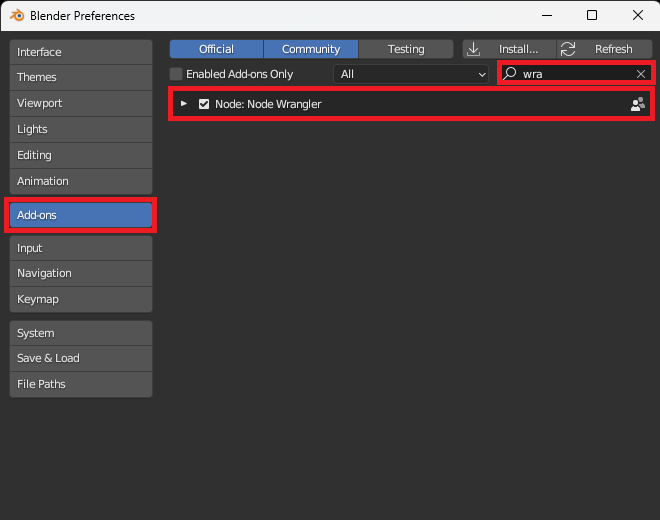Click the Install download arrow icon
Viewport: 660px width, 520px height.
coord(474,49)
